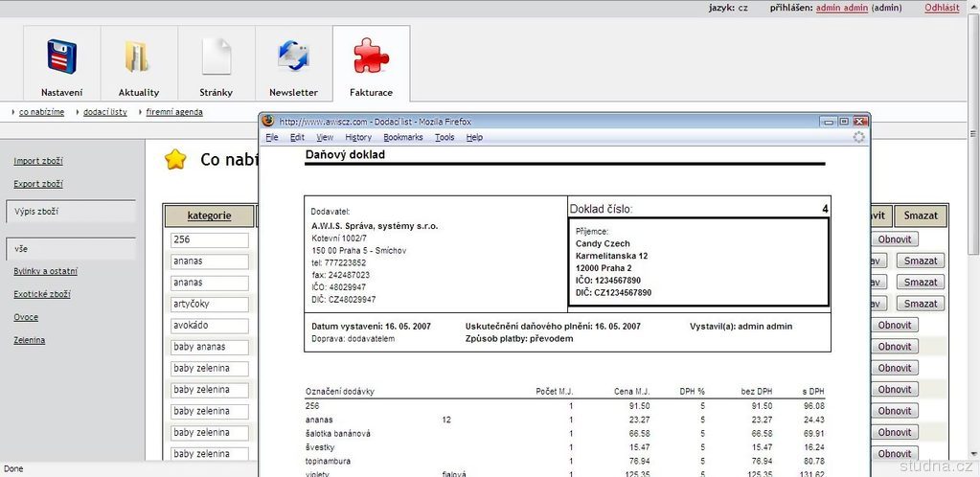Select Fakturace puzzle piece icon
The height and width of the screenshot is (477, 980).
[x=371, y=57]
